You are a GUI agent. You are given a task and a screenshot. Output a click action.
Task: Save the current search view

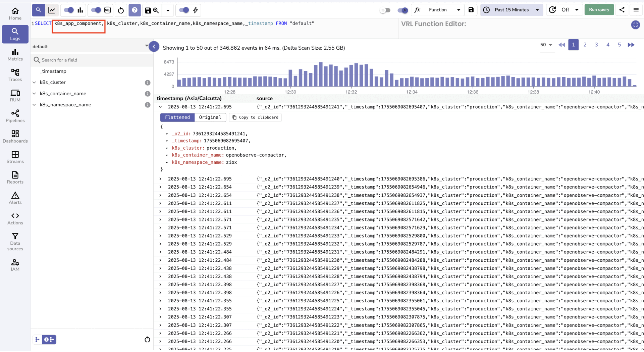[x=148, y=10]
